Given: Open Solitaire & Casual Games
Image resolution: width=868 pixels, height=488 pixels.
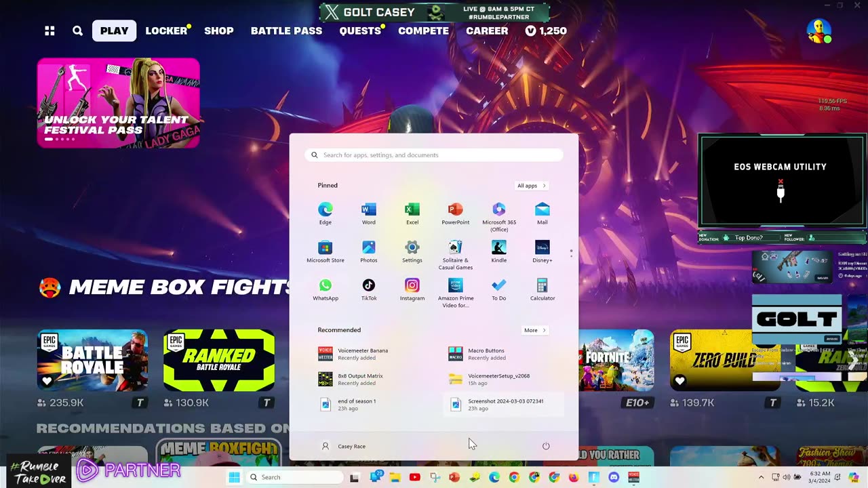Looking at the screenshot, I should [x=456, y=255].
